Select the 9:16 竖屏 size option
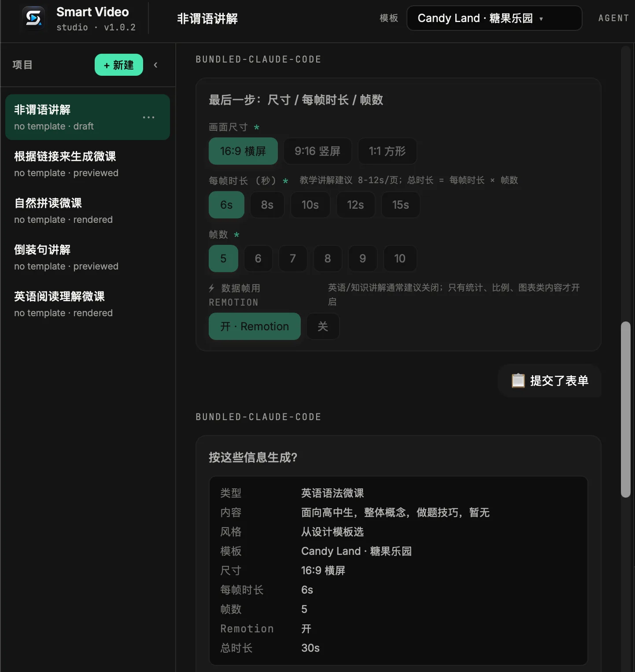The image size is (635, 672). click(x=317, y=151)
